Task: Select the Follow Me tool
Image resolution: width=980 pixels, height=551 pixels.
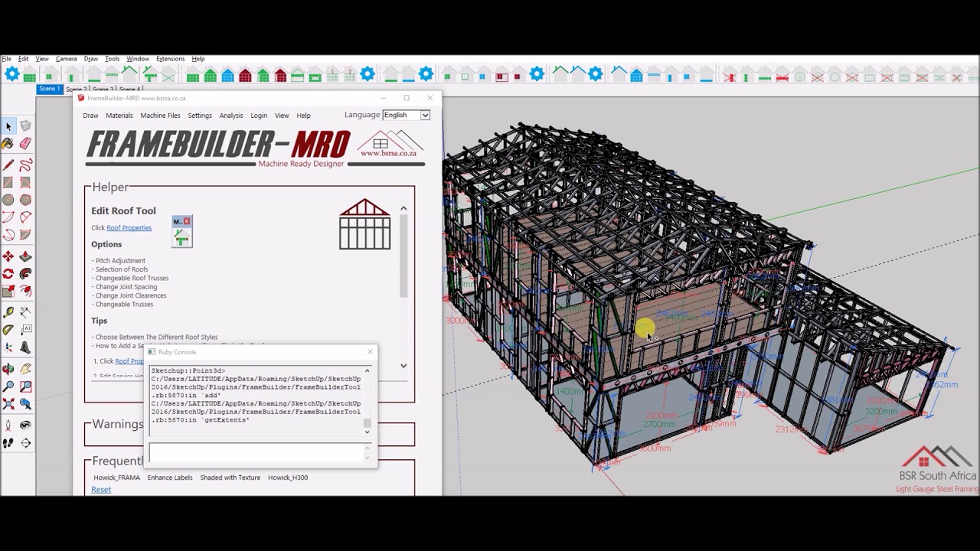Action: pos(25,274)
